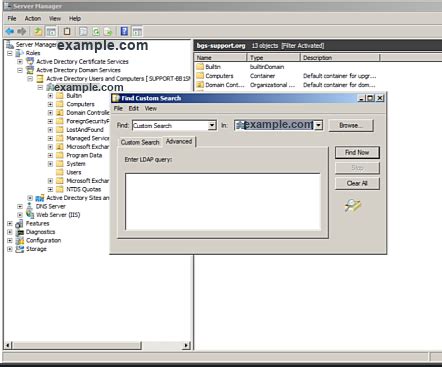Click the Diagnostics node icon

tap(20, 232)
